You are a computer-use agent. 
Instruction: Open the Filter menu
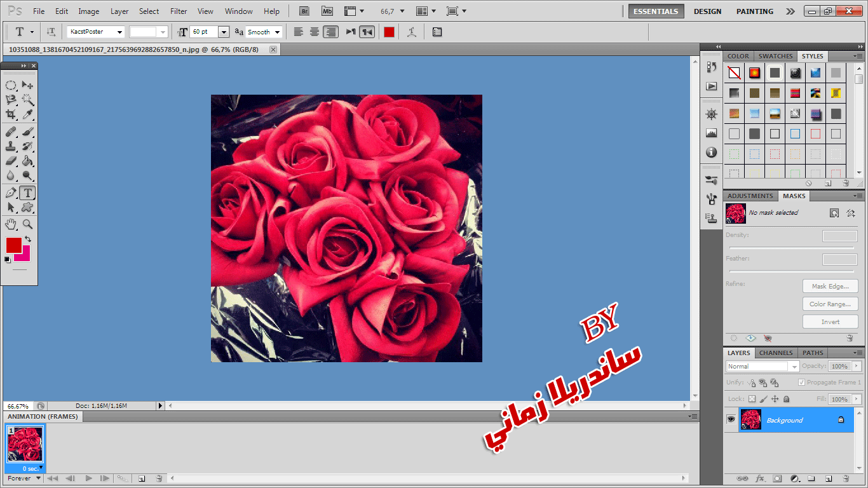pyautogui.click(x=179, y=11)
